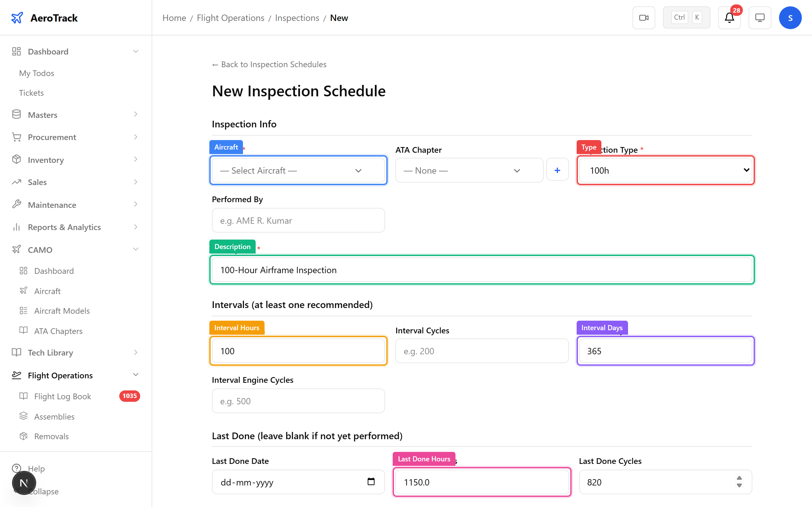Click Back to Inspection Schedules link

point(269,64)
